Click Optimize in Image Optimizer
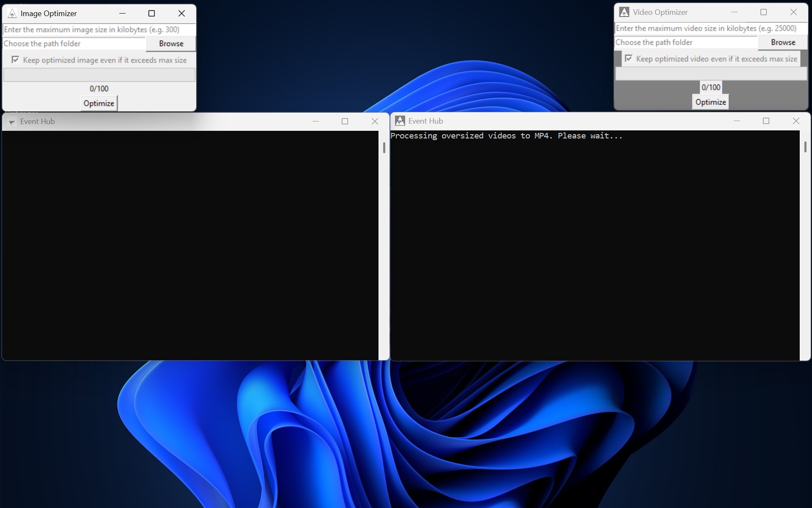Screen dimensions: 812x508 point(99,103)
